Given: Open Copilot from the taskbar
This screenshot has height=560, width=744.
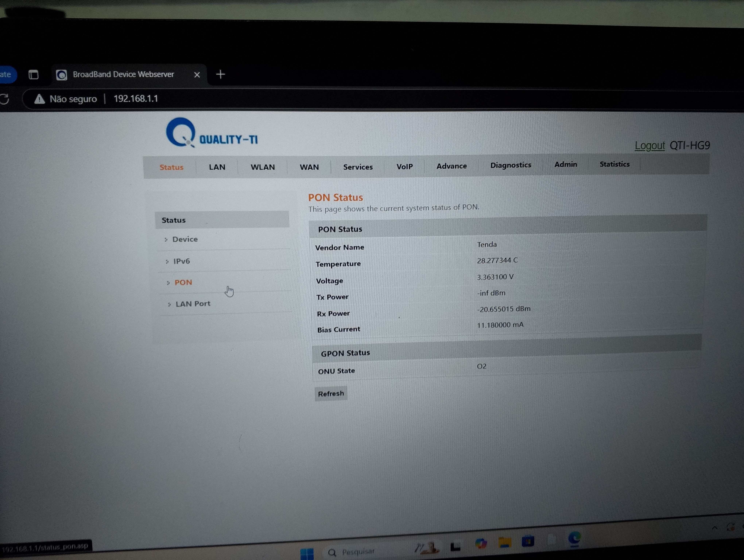Looking at the screenshot, I should [x=481, y=543].
